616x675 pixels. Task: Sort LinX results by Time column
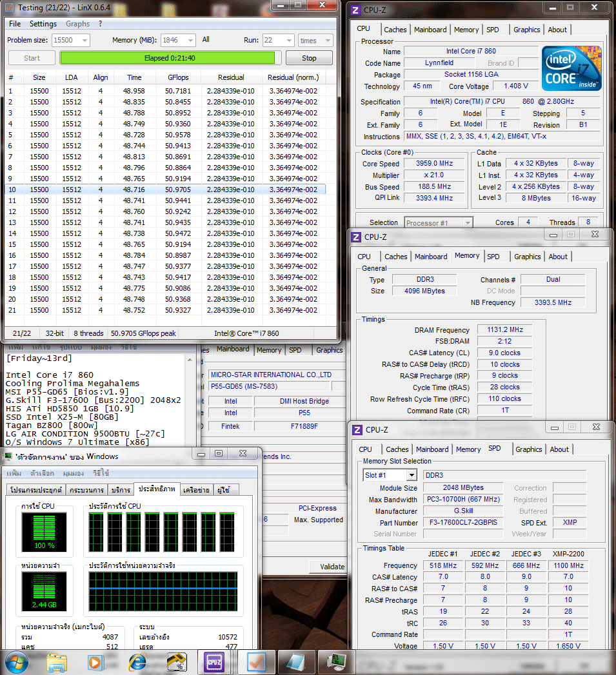[x=134, y=77]
